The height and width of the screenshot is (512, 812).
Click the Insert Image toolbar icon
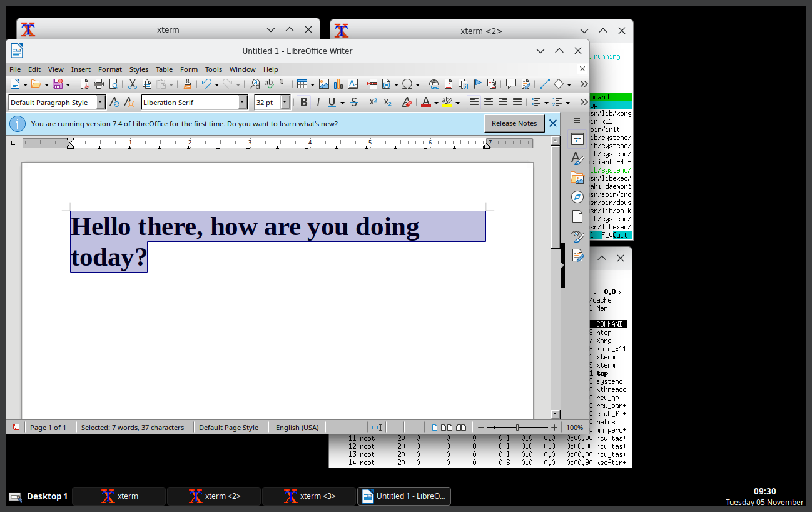tap(323, 84)
